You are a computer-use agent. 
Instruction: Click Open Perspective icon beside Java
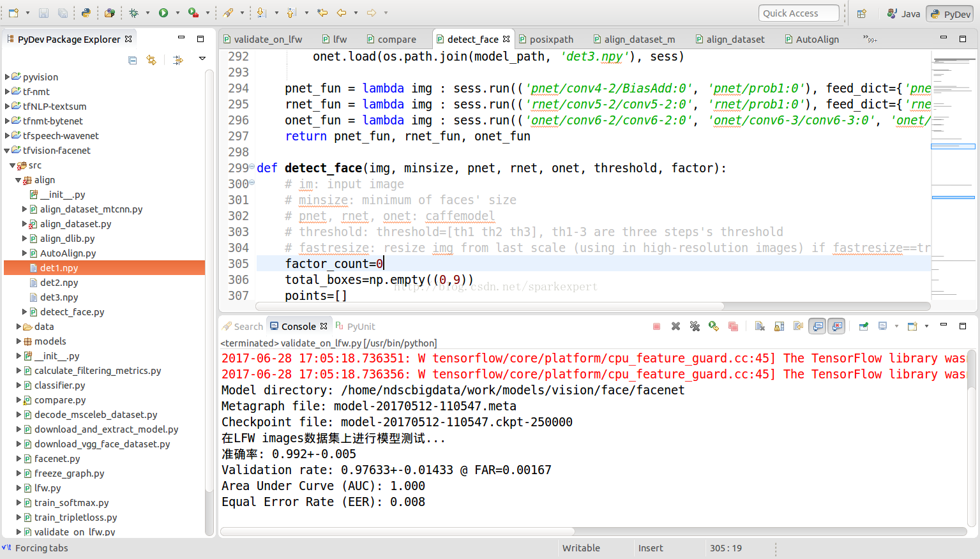(x=862, y=13)
